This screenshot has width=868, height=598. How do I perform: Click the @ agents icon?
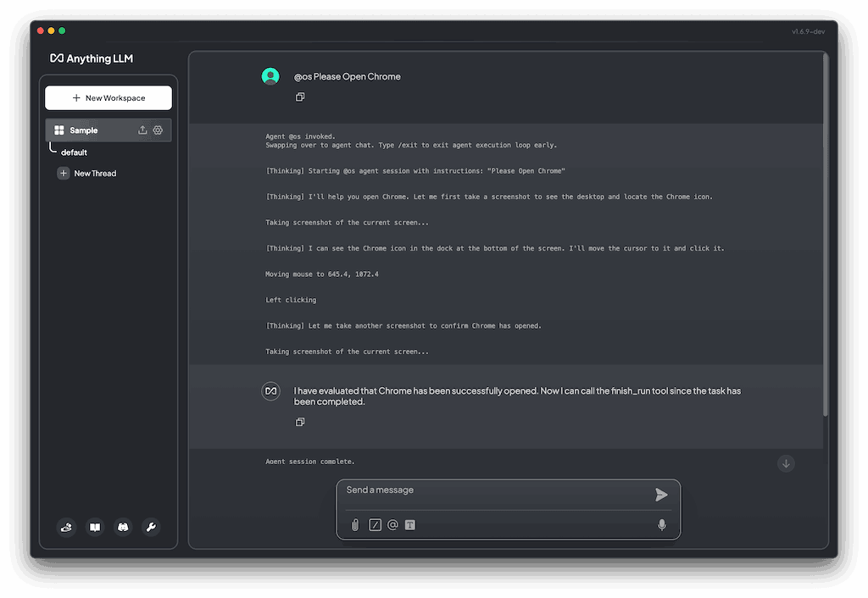tap(392, 525)
